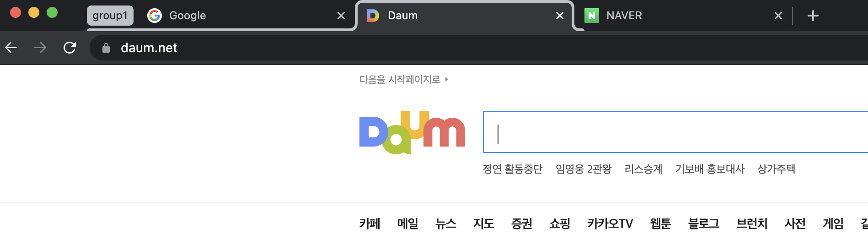Open the 웹툰 service menu

660,224
